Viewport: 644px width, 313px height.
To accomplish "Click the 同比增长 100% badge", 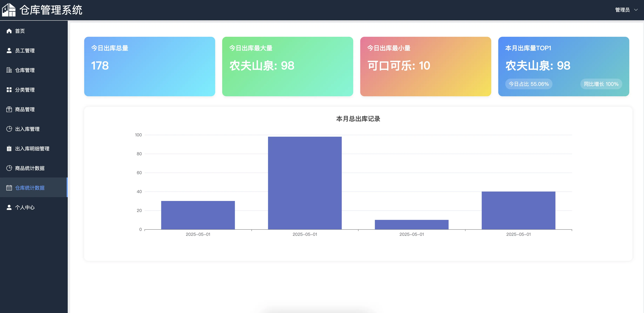I will point(601,84).
